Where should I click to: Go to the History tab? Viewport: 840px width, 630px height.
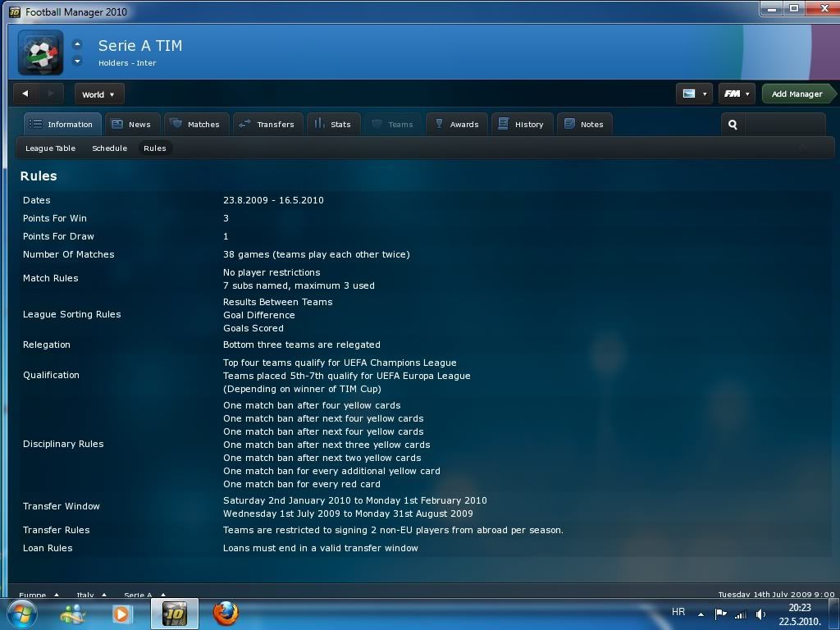[520, 125]
